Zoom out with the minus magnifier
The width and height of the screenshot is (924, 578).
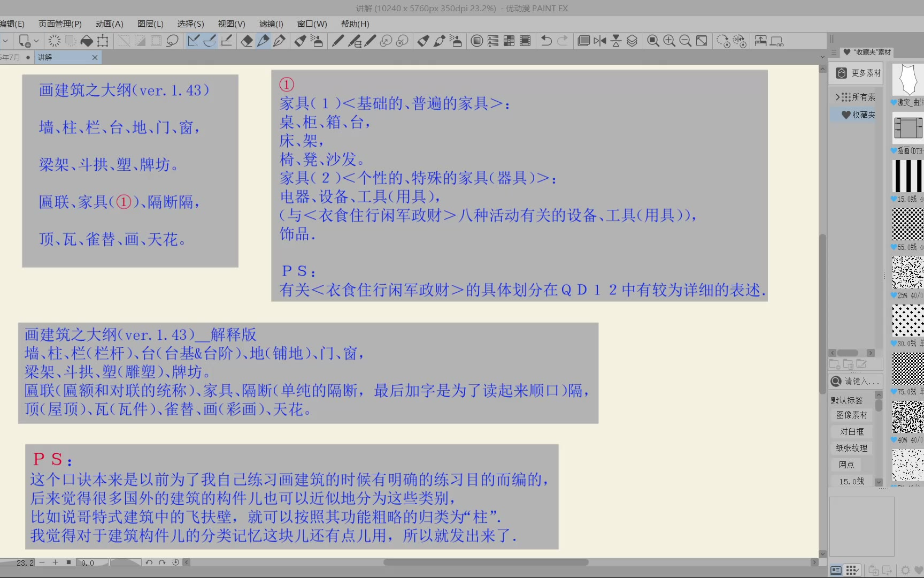tap(685, 41)
